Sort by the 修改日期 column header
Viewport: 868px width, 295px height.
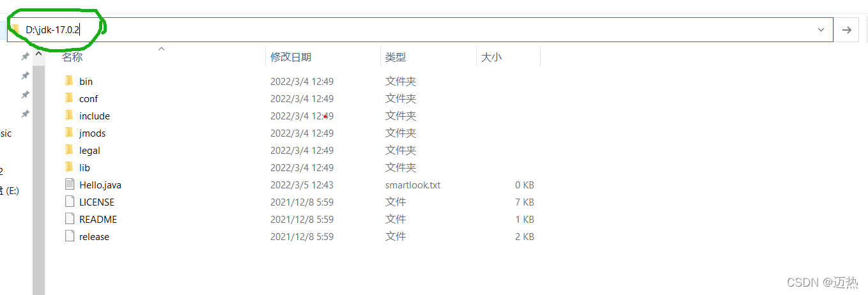tap(291, 57)
